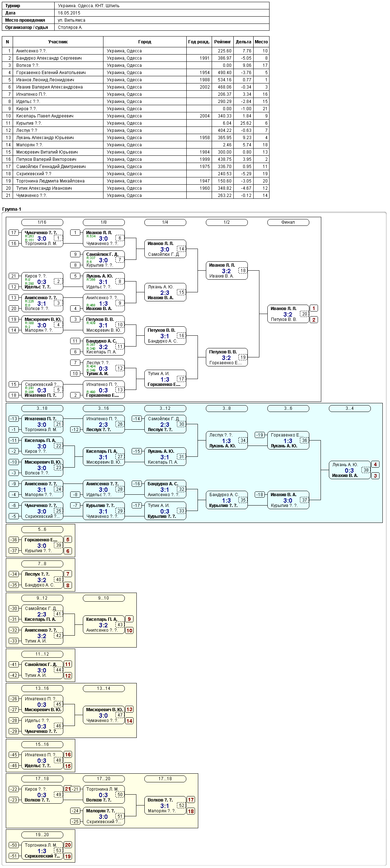Image resolution: width=390 pixels, height=868 pixels.
Task: Click the red place badge 2 at final
Action: 314,320
